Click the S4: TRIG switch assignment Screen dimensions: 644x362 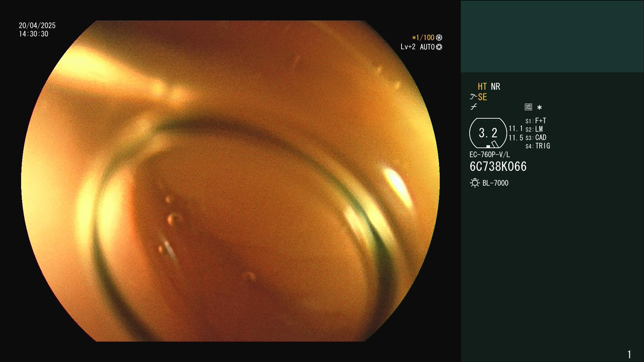(538, 146)
